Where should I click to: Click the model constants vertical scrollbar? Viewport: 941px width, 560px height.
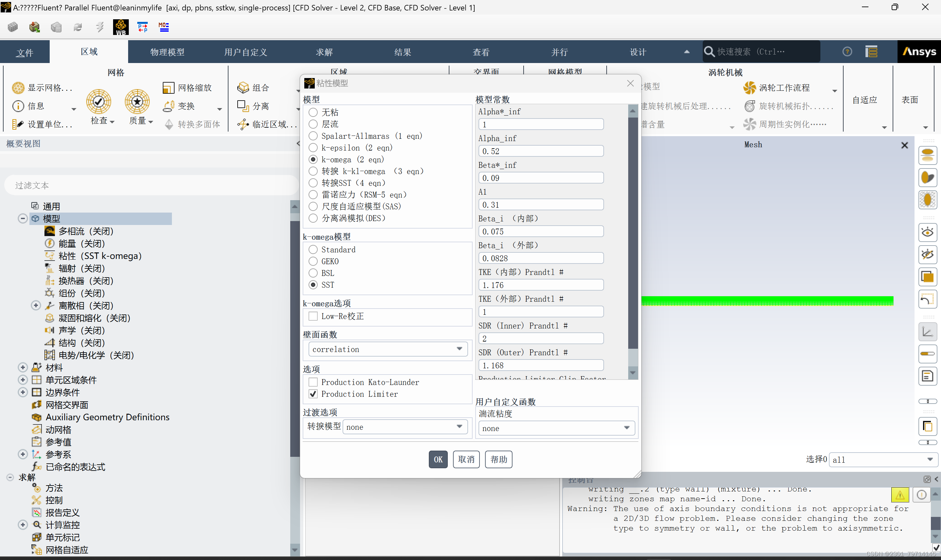click(x=633, y=234)
